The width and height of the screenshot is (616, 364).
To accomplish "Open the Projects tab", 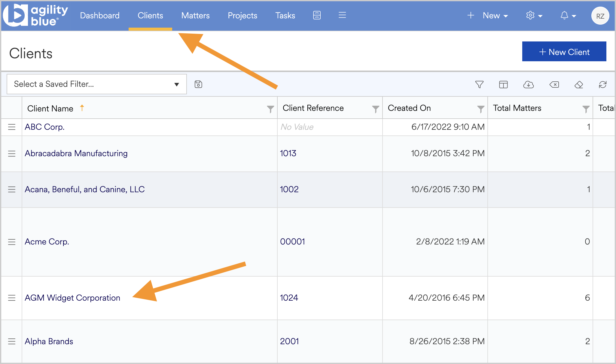I will 242,16.
